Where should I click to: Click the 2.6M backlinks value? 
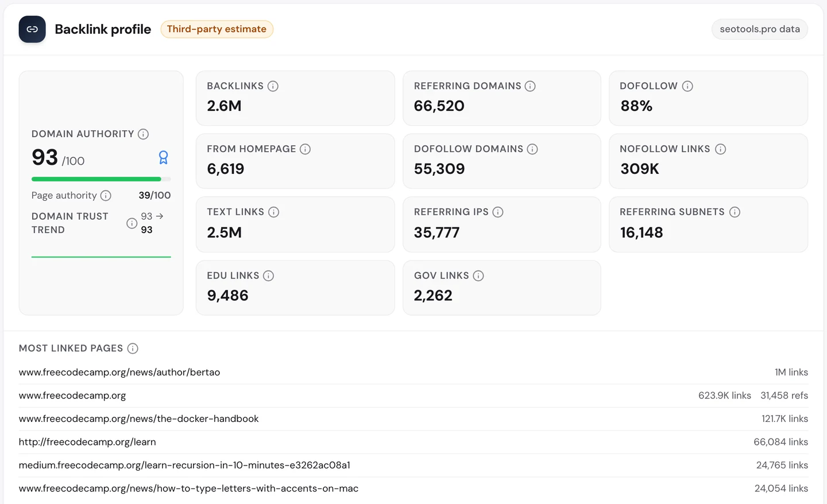(224, 106)
